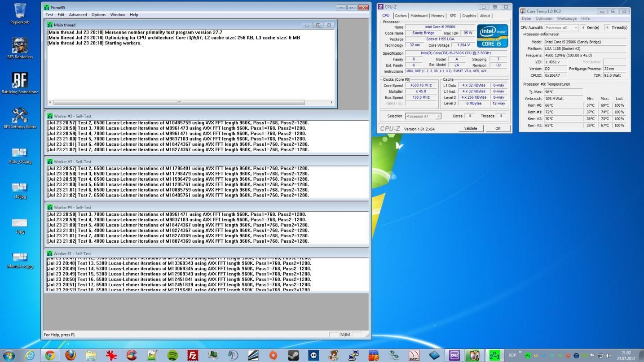Viewport: 644px width, 362px height.
Task: Switch to the CPU-Z Caches tab
Action: click(x=401, y=16)
